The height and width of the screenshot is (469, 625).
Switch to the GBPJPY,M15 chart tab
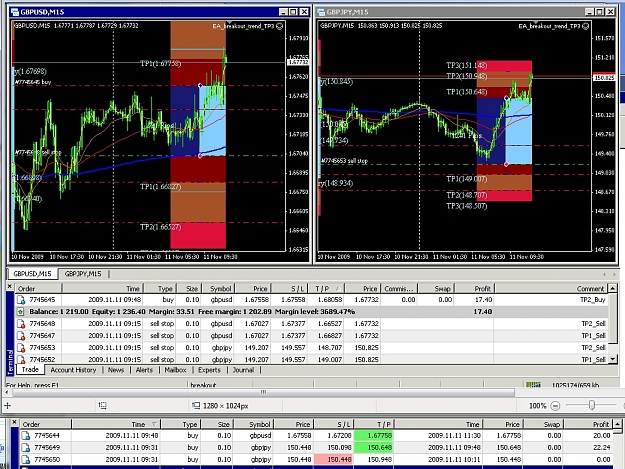[x=83, y=274]
